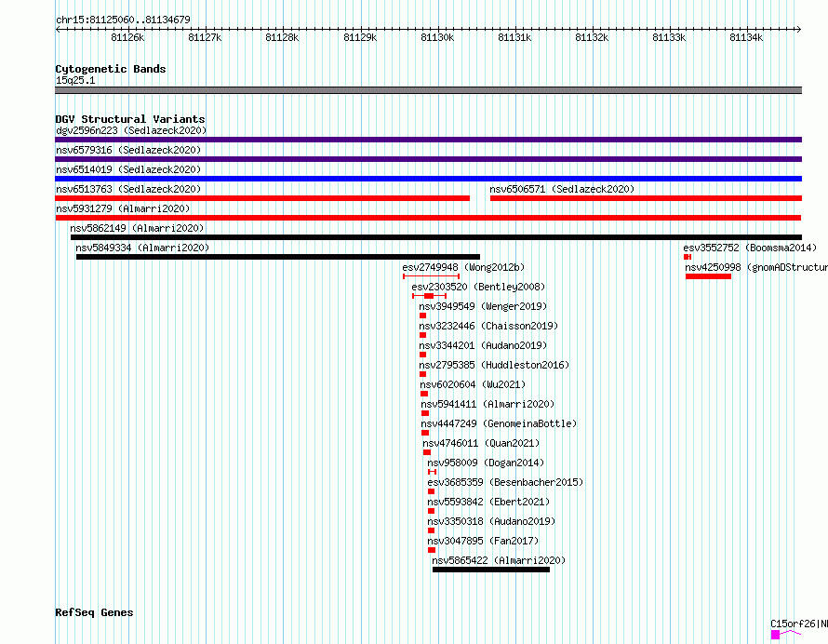
Task: Click the 81126k ruler position
Action: (127, 37)
